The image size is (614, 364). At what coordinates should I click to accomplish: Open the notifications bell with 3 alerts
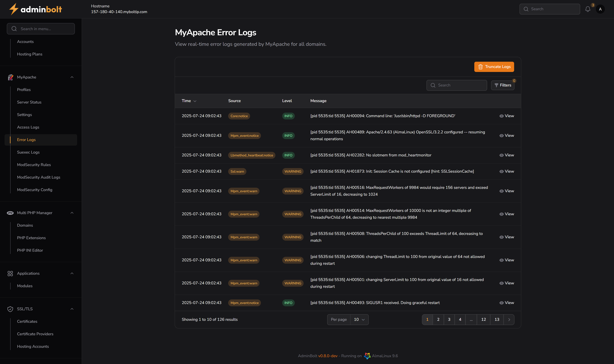588,9
